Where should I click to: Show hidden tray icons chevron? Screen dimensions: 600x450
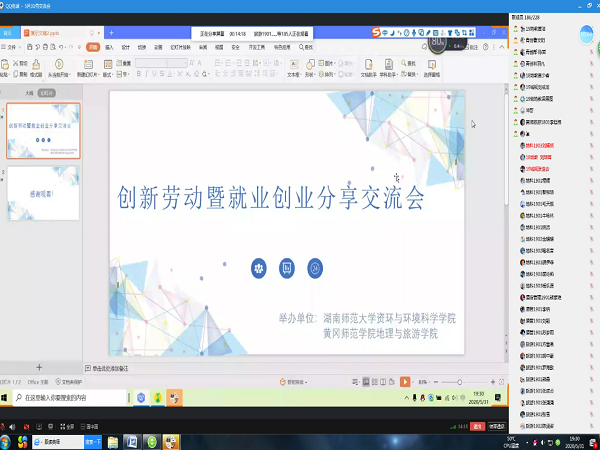(x=406, y=398)
